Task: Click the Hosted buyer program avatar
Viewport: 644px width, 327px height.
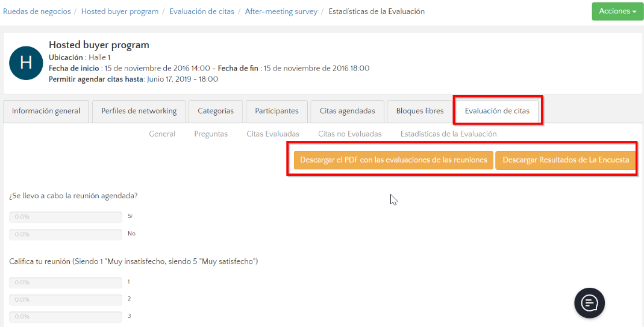Action: tap(26, 63)
